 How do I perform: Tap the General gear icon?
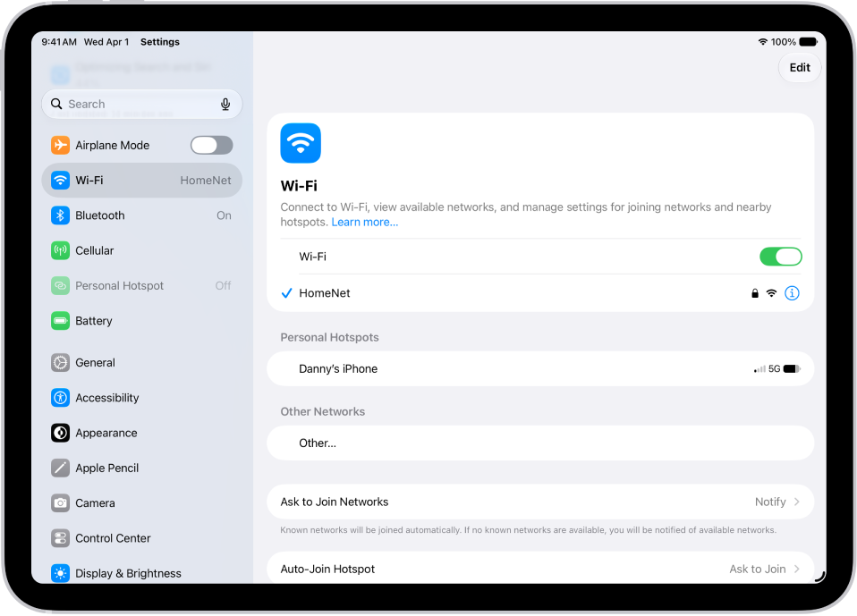[x=60, y=363]
